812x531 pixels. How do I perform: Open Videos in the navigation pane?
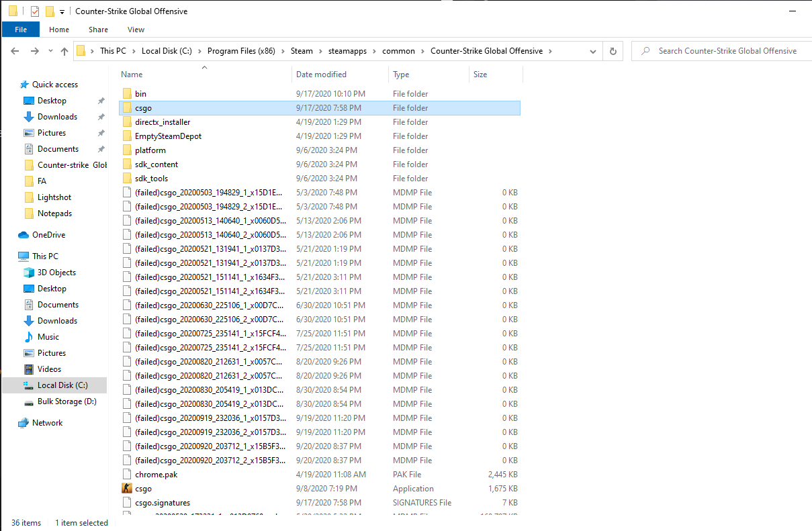49,369
